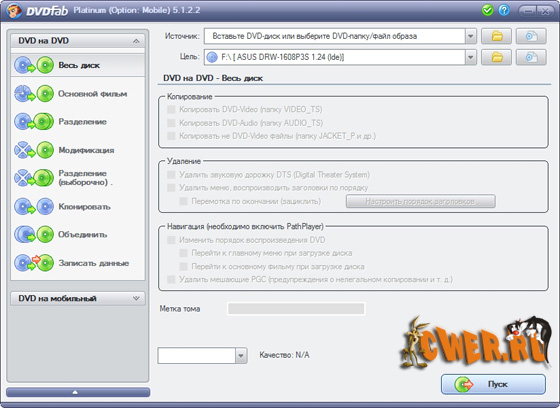Expand the DVD на мобильный section
Viewport: 560px width, 408px height.
[78, 298]
